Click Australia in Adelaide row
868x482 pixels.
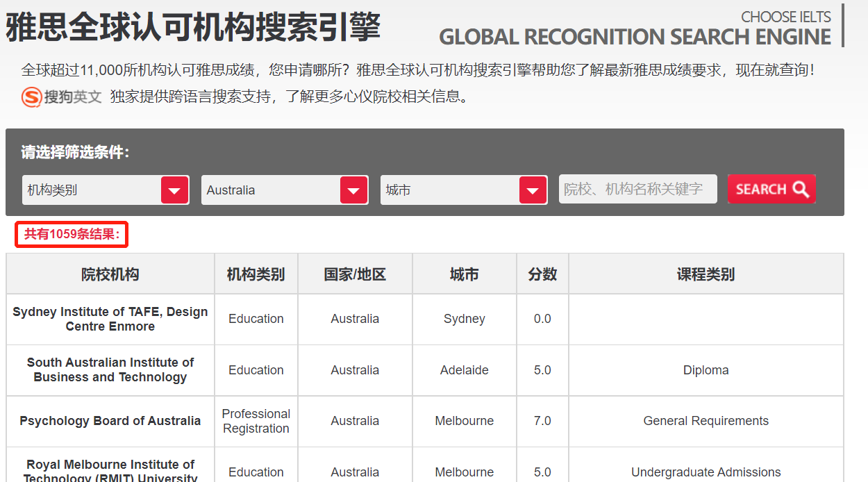pyautogui.click(x=355, y=370)
